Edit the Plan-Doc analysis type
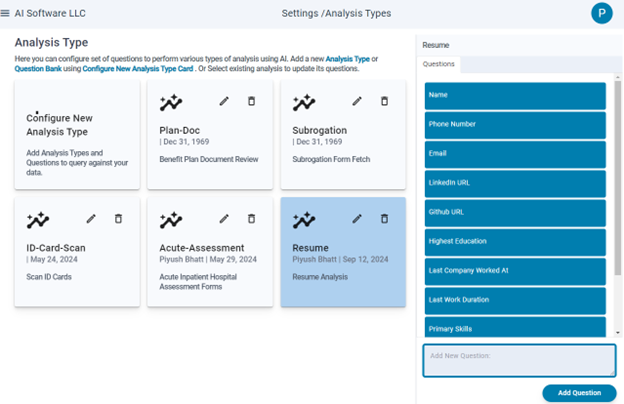Screen dimensions: 624x404 click(x=224, y=101)
